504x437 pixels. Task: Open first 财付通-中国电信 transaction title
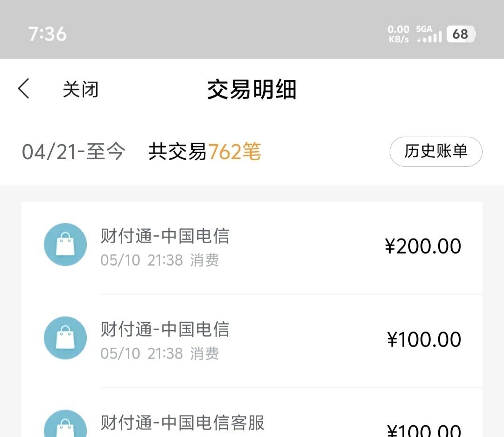click(x=165, y=236)
